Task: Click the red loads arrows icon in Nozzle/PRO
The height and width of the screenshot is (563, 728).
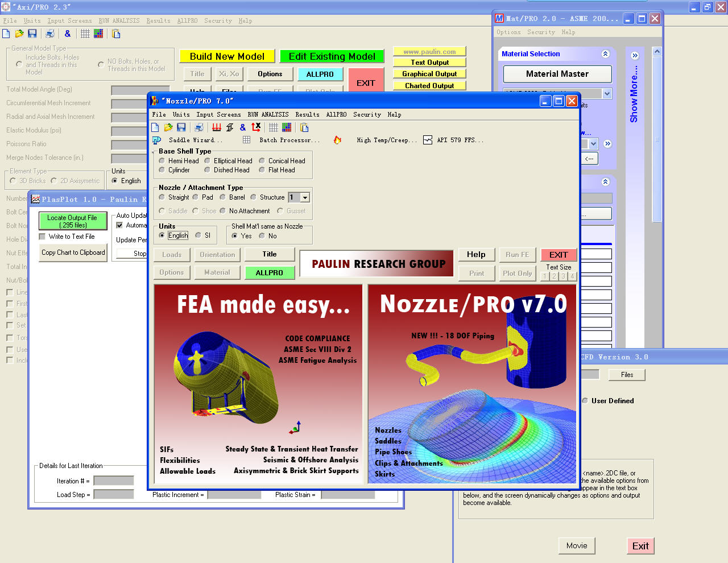Action: click(217, 127)
